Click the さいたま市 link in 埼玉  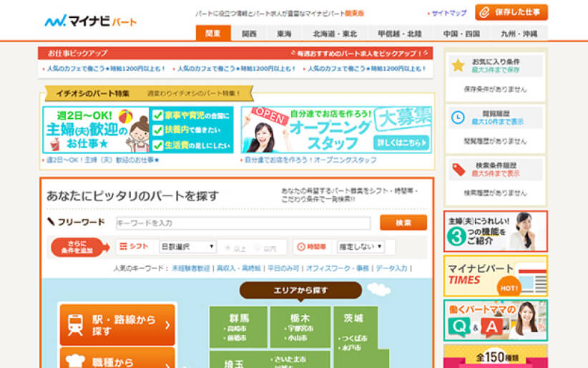coord(290,359)
